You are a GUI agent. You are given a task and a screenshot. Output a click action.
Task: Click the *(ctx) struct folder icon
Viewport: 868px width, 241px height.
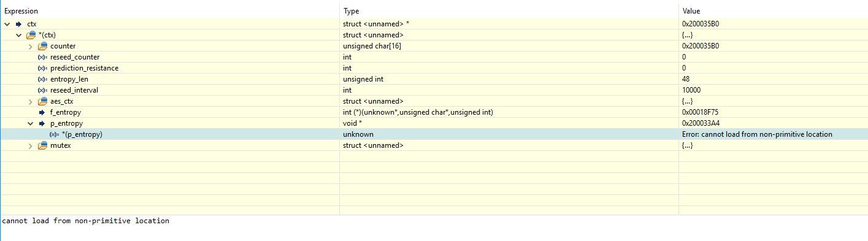31,35
